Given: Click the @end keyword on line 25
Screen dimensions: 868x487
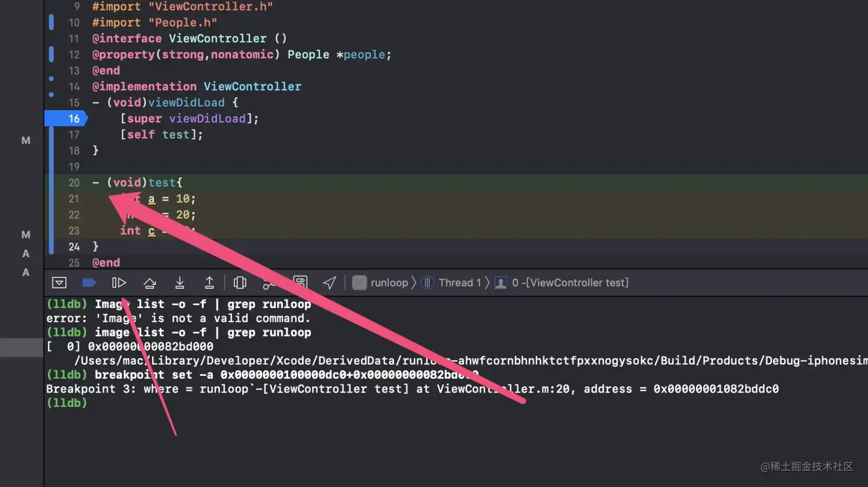Looking at the screenshot, I should pyautogui.click(x=106, y=263).
